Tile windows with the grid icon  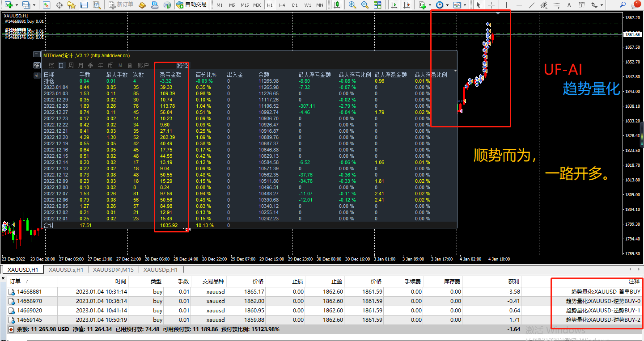tap(377, 5)
